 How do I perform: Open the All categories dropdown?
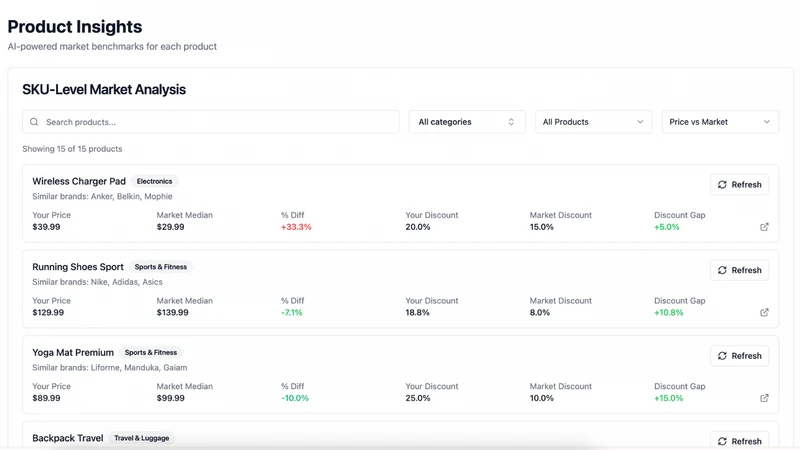467,122
